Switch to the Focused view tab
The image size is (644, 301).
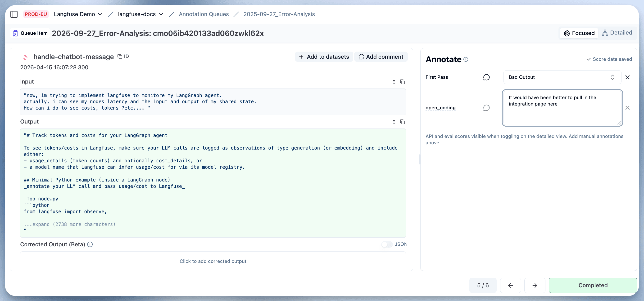click(579, 33)
